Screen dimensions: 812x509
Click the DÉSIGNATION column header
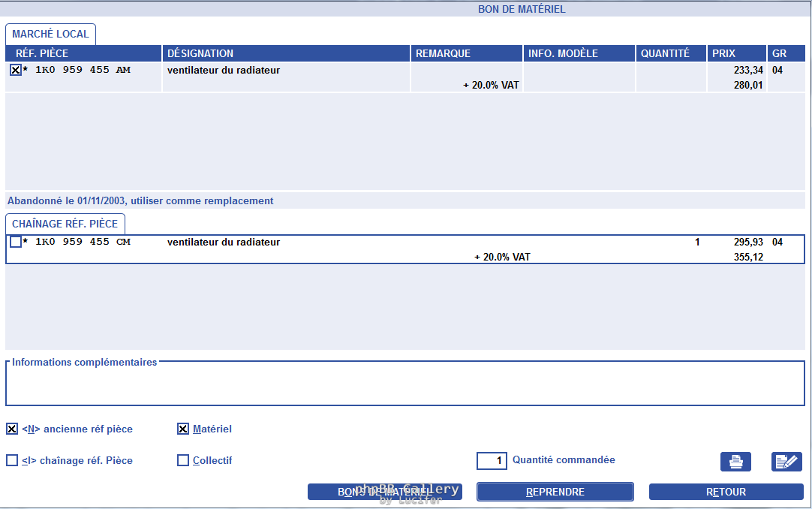tap(286, 53)
